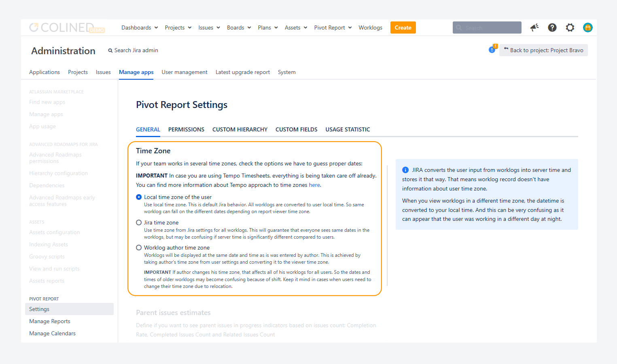Screen dimensions: 617x364
Task: Open Manage Calendars in the sidebar
Action: [52, 333]
